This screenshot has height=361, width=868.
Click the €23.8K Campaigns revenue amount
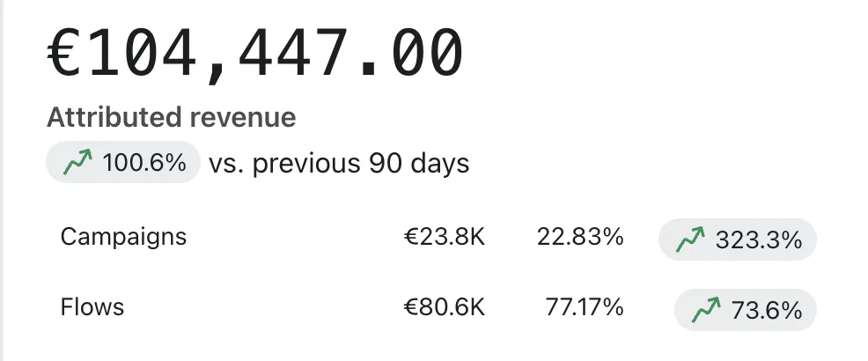[445, 237]
